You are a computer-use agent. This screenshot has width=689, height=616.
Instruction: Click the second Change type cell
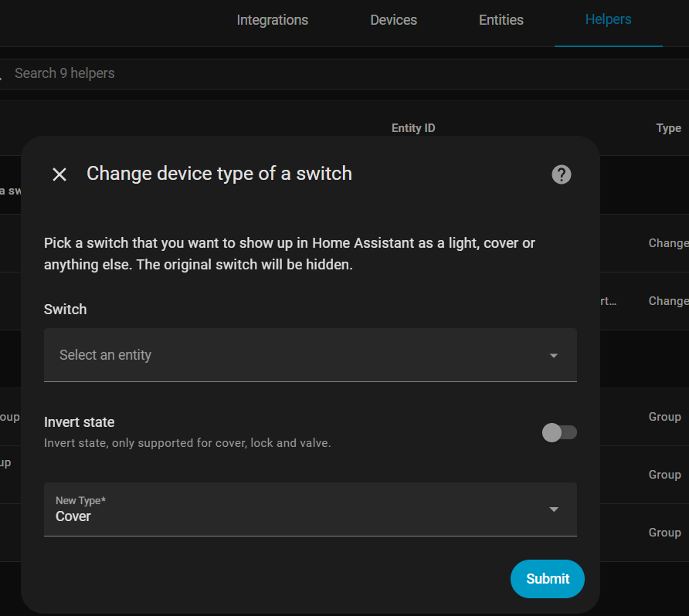[x=667, y=301]
